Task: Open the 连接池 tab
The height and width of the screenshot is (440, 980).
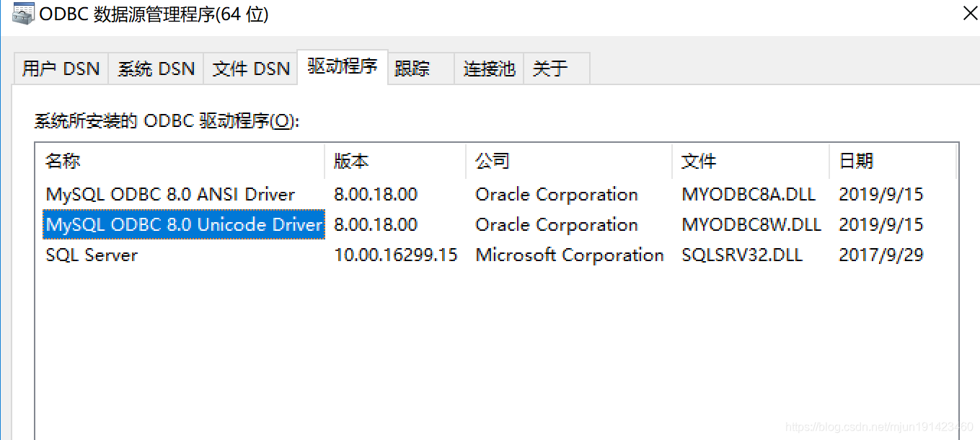Action: pyautogui.click(x=489, y=69)
